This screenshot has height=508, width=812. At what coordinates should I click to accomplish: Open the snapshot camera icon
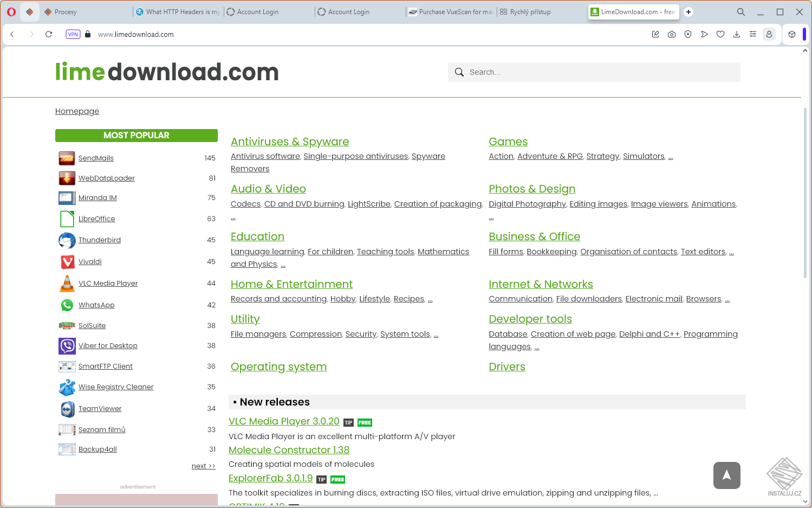[672, 34]
